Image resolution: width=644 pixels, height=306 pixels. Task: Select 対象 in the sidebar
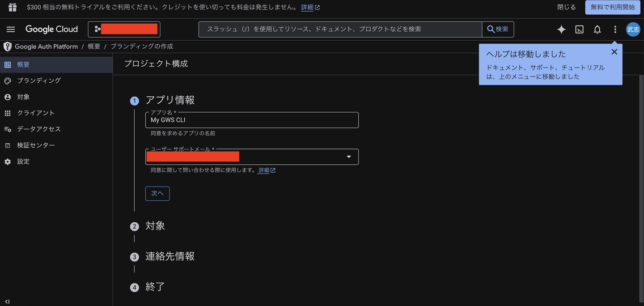pos(56,97)
